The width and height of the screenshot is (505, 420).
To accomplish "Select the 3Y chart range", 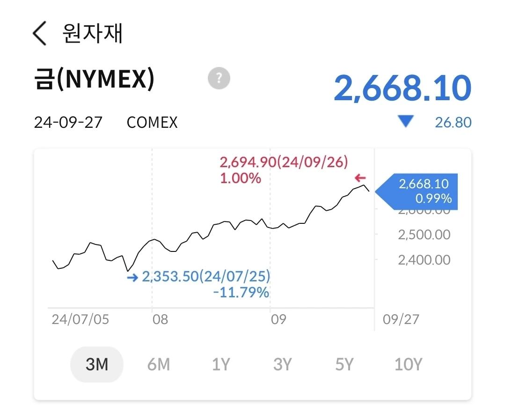I will coord(282,364).
